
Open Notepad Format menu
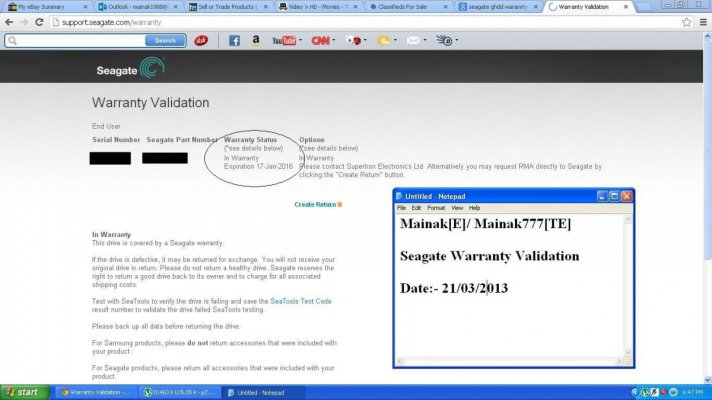[436, 208]
